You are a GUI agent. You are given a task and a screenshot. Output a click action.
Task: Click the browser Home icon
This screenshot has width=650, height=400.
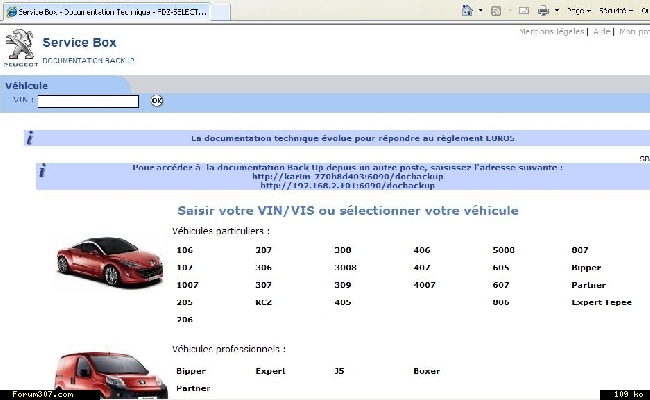[x=467, y=10]
